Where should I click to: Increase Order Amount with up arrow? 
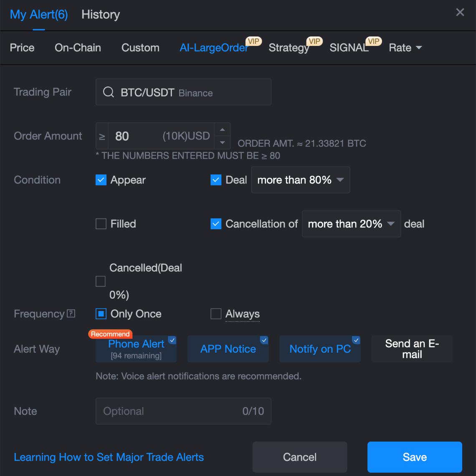(x=223, y=129)
